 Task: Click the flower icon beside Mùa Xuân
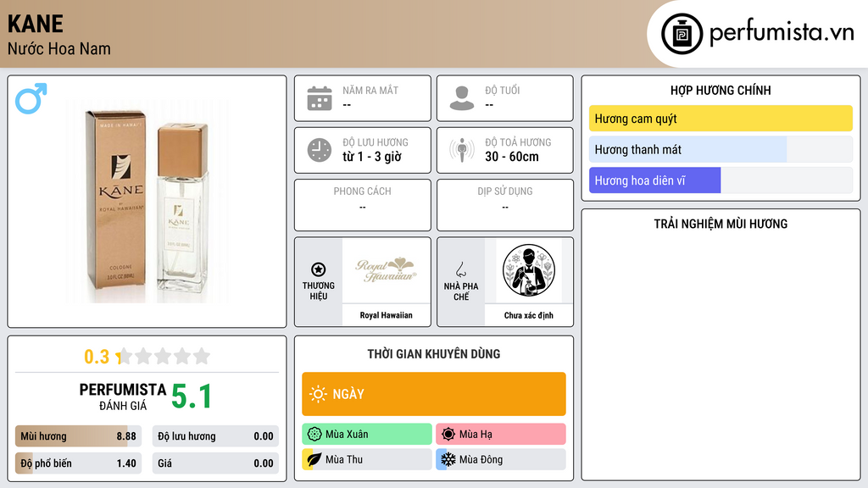(314, 435)
